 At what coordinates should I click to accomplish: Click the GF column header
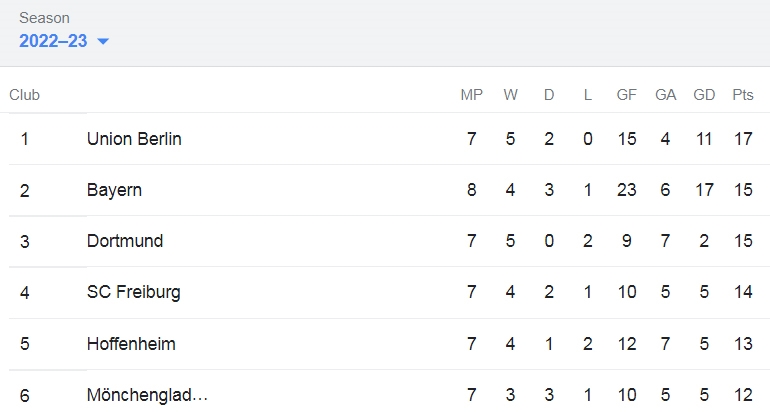pos(627,95)
